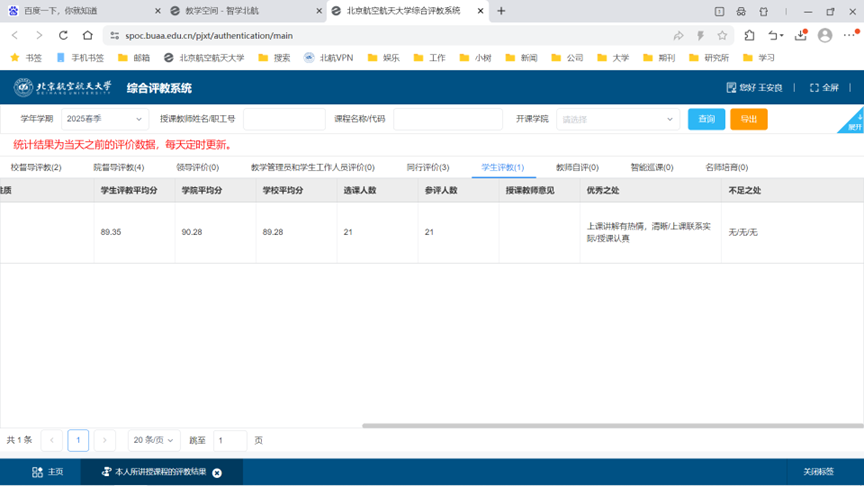Select the 学生评教(1) tab
The width and height of the screenshot is (864, 486).
tap(503, 167)
